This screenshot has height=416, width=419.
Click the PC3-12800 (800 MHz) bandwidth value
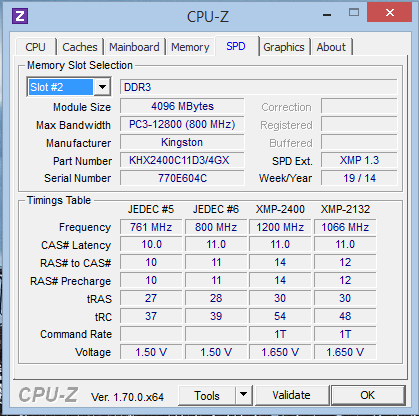[x=182, y=124]
